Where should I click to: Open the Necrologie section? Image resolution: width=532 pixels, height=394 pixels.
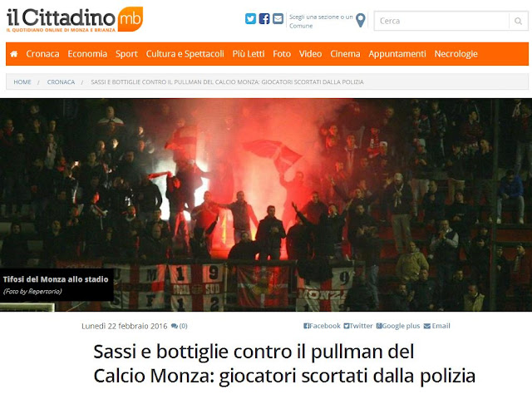point(456,54)
